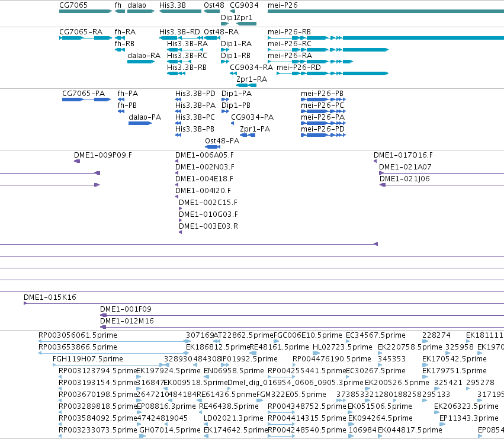Click clone DME1-001F09
This screenshot has width=504, height=439.
pos(126,309)
